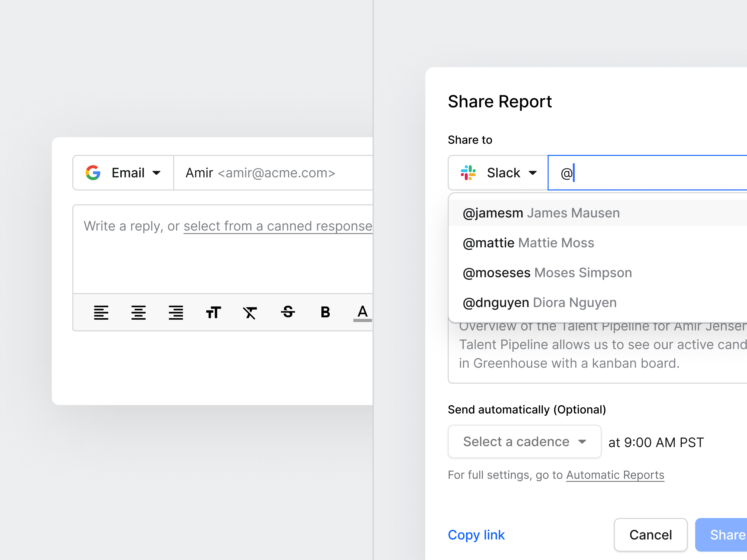Click the Share Report heading
The width and height of the screenshot is (747, 560).
coord(500,101)
